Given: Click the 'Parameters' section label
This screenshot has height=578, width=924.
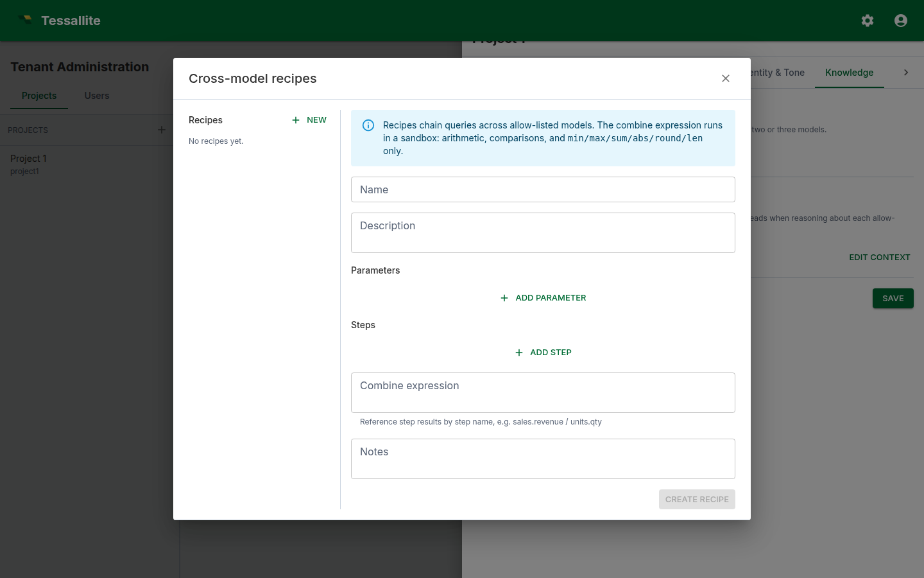Looking at the screenshot, I should click(x=375, y=270).
